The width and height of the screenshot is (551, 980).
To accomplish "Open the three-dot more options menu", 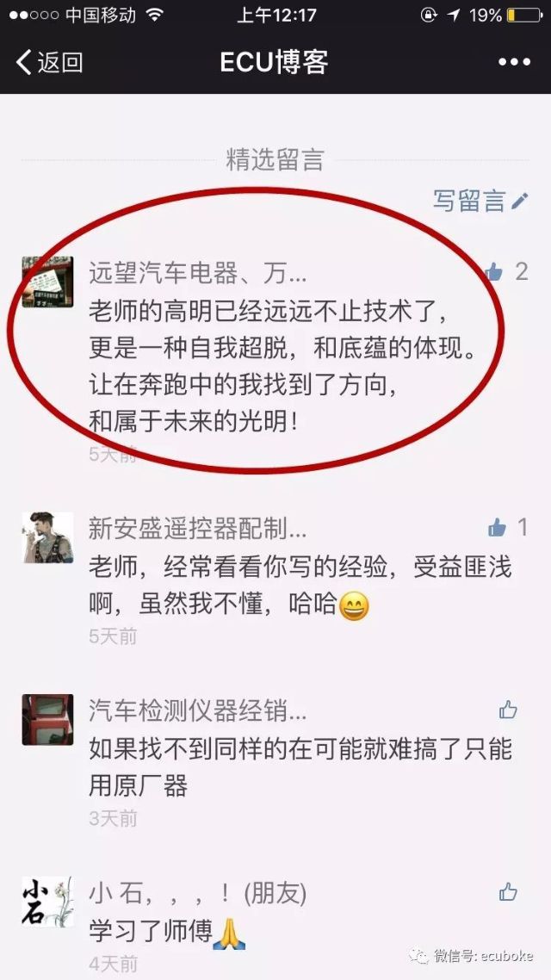I will pos(514,62).
